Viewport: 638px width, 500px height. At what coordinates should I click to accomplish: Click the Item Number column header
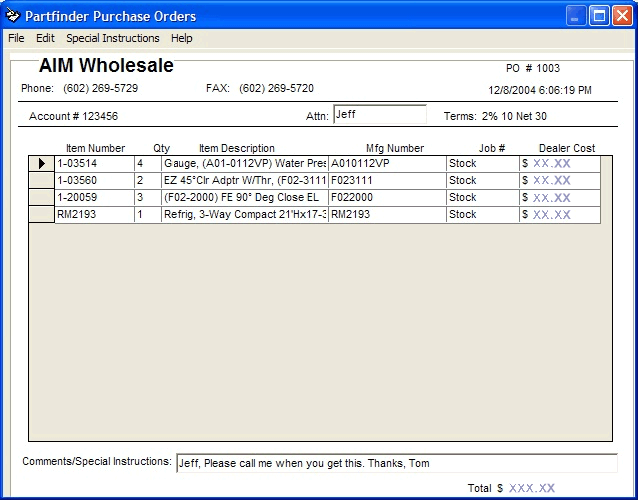coord(96,148)
